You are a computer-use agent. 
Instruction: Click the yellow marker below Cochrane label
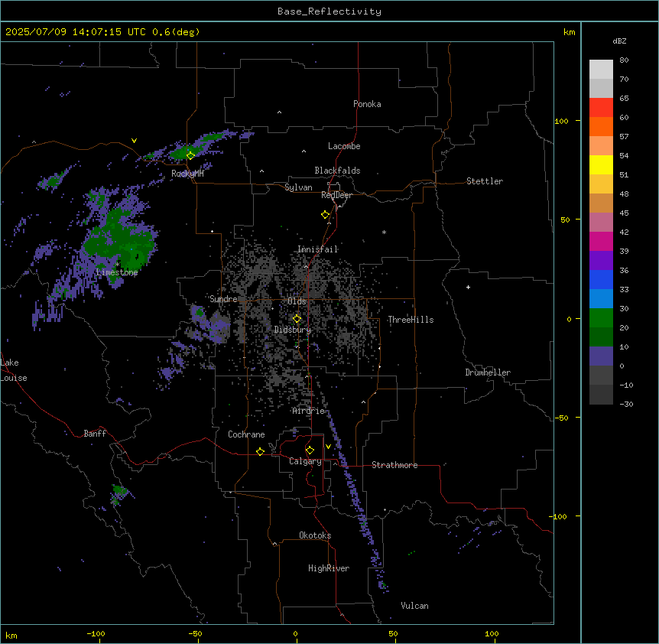point(260,451)
